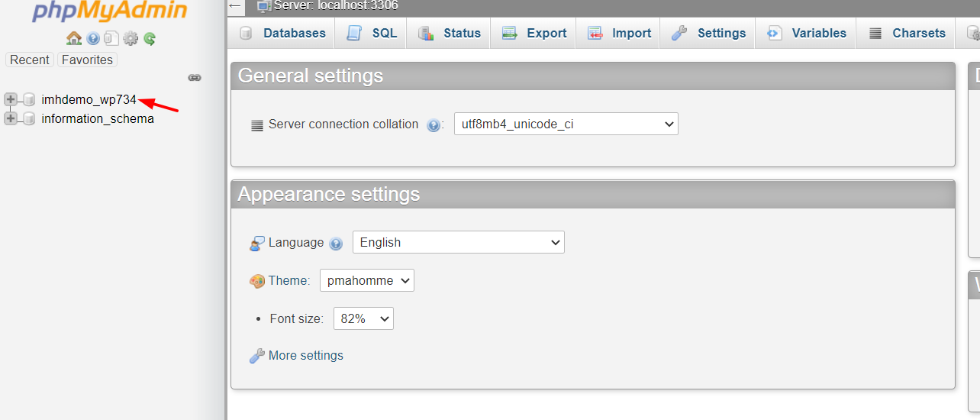
Task: Click the Language flag-person icon
Action: point(257,244)
